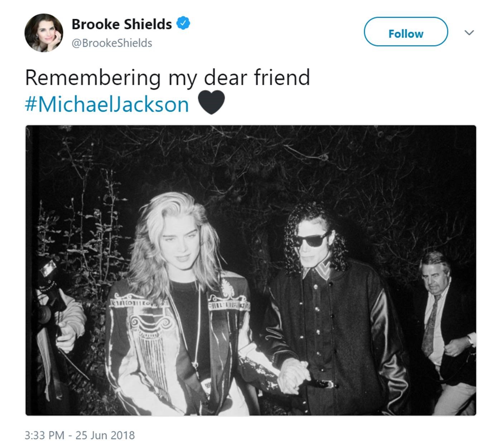Click the clasped hands in the photo
Viewport: 493px width, 448px height.
[x=294, y=376]
